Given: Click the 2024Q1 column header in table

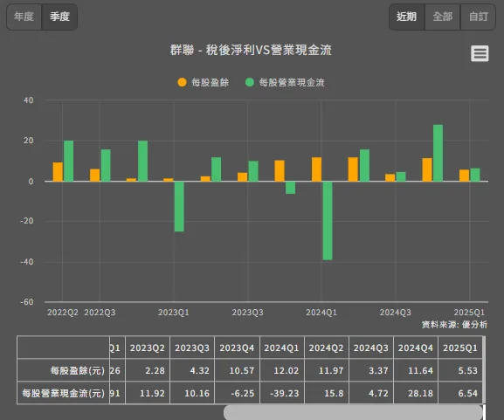Looking at the screenshot, I should click(x=281, y=348).
